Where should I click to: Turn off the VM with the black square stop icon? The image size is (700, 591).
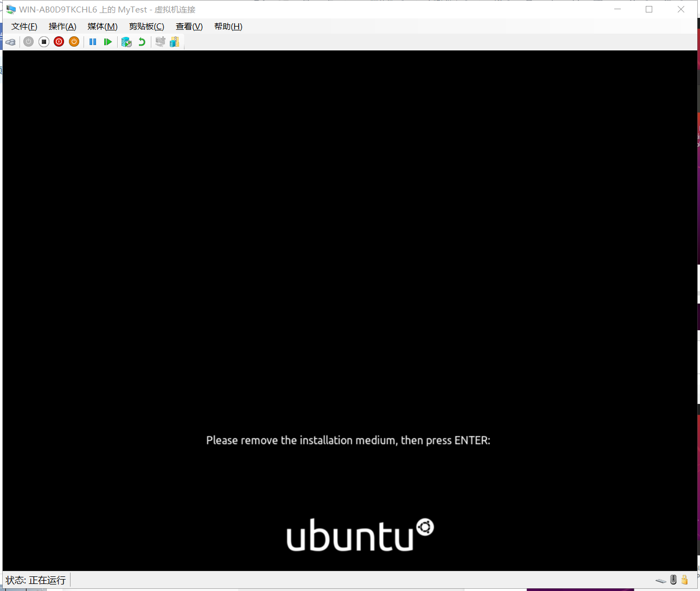tap(44, 42)
